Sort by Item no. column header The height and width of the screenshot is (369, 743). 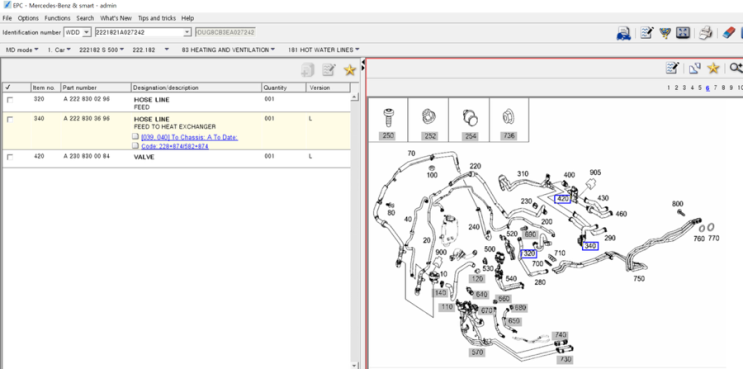[x=46, y=88]
